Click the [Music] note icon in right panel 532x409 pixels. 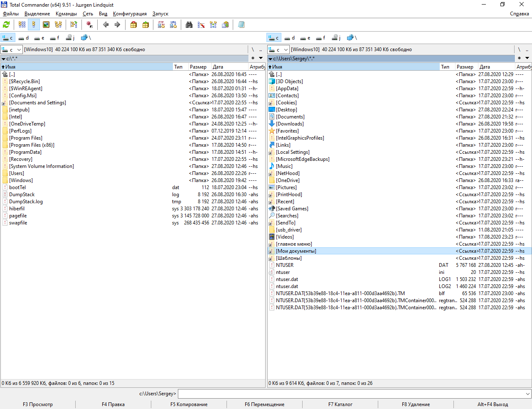click(272, 166)
